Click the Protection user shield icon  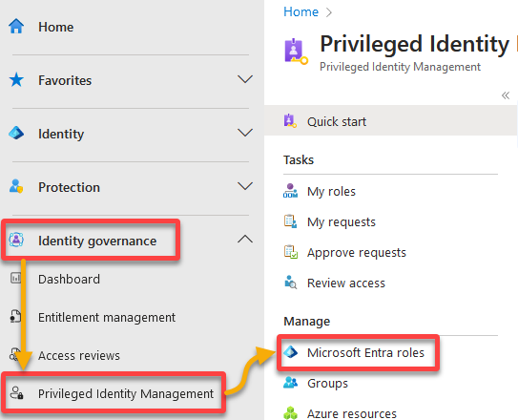pyautogui.click(x=16, y=186)
